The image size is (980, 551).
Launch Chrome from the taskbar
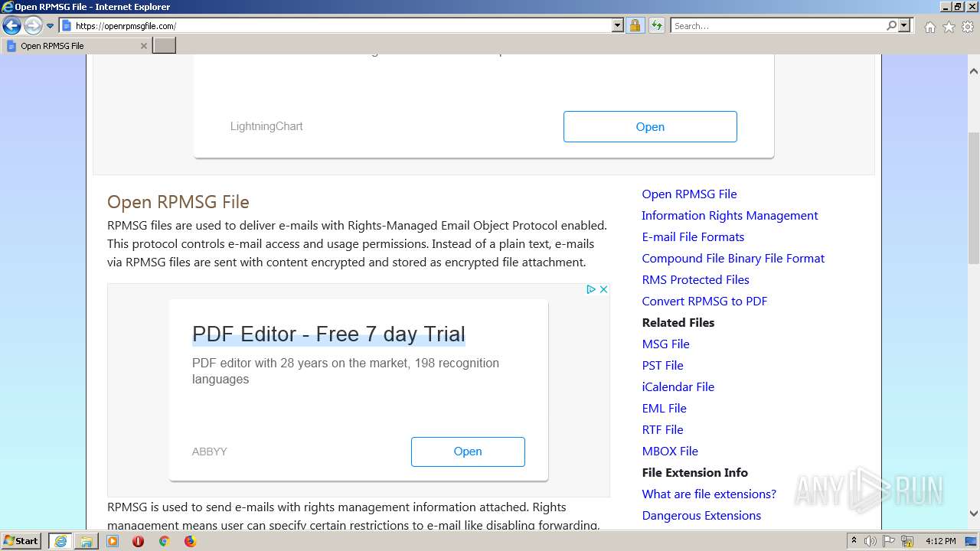164,541
